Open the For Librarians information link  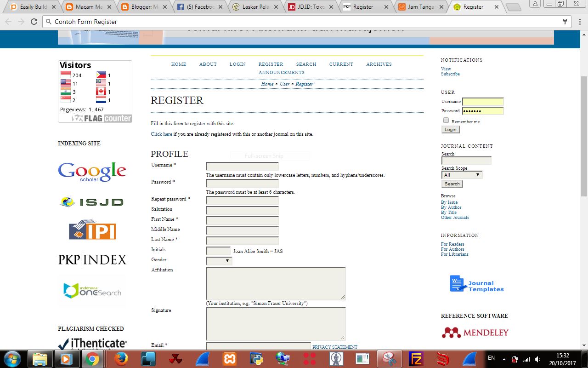pyautogui.click(x=455, y=254)
